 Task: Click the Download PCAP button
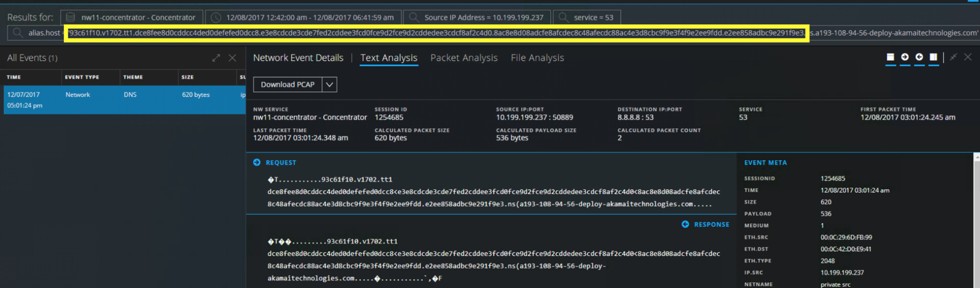click(287, 85)
